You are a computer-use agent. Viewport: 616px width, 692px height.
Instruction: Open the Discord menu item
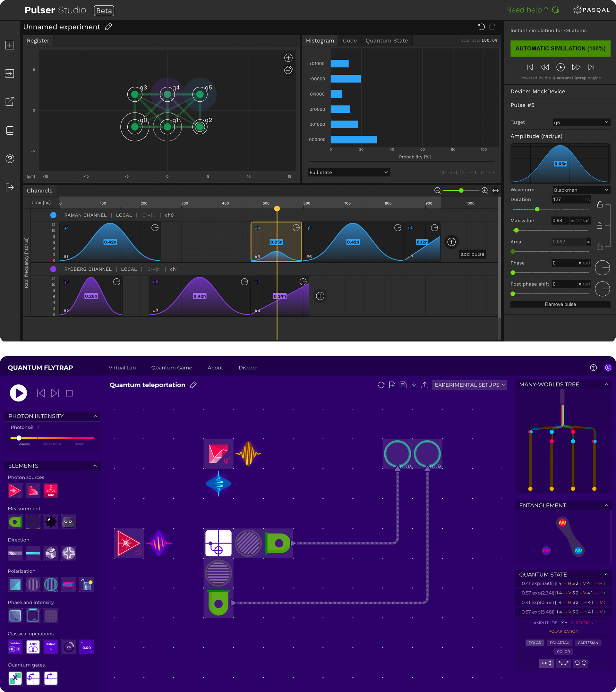[x=248, y=368]
